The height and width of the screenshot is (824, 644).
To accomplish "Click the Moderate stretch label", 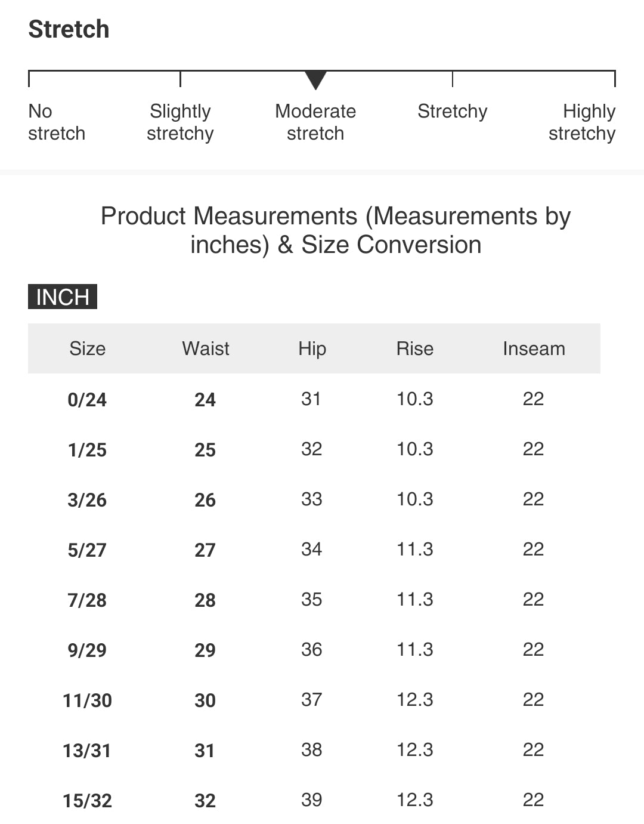I will click(x=315, y=122).
